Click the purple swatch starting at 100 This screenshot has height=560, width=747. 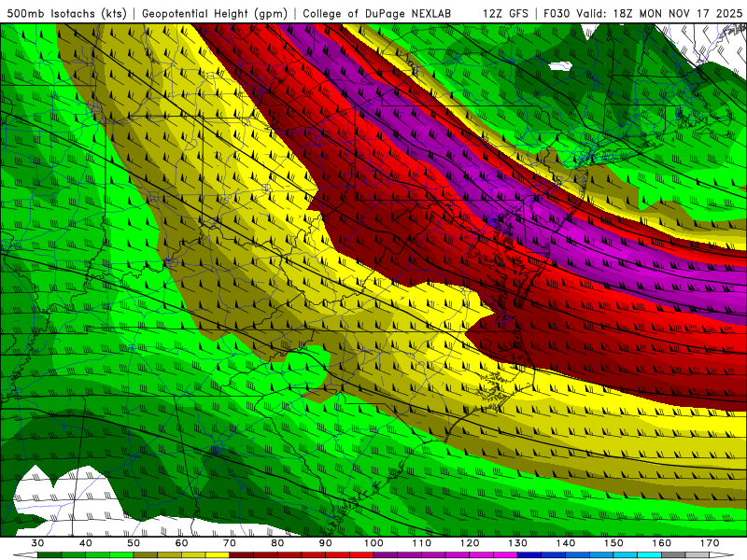[386, 555]
